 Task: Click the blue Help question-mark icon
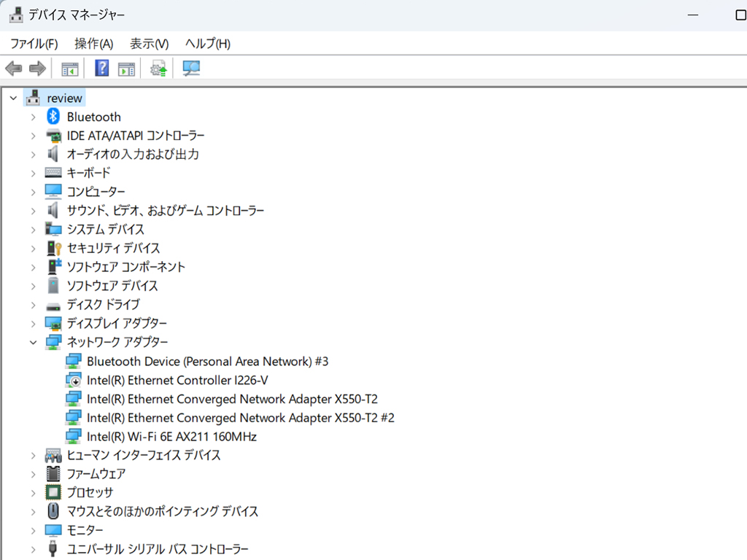(102, 68)
